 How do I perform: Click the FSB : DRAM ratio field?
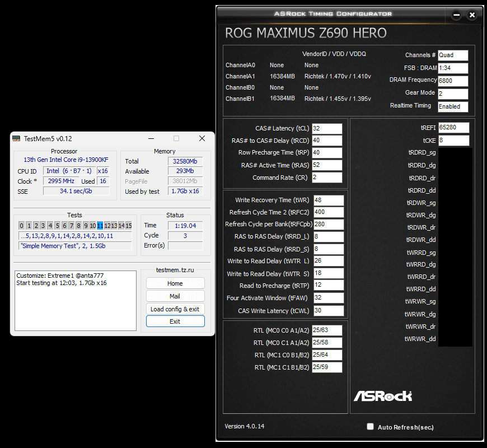coord(453,68)
